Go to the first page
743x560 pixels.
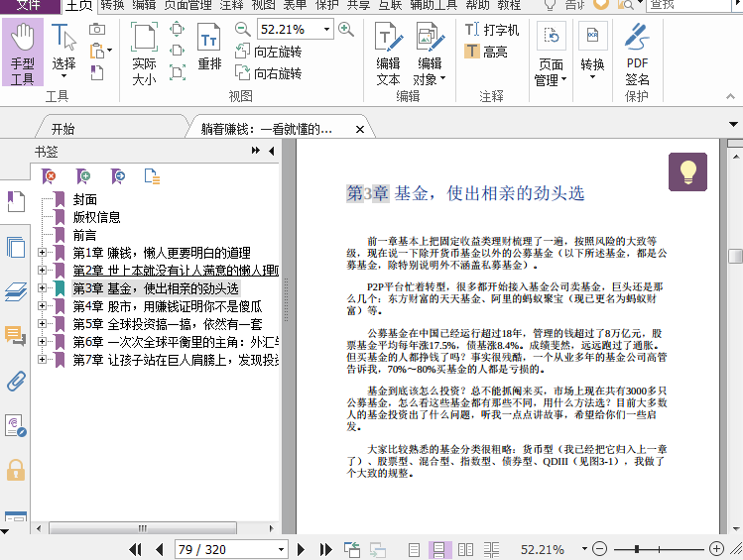pyautogui.click(x=135, y=549)
